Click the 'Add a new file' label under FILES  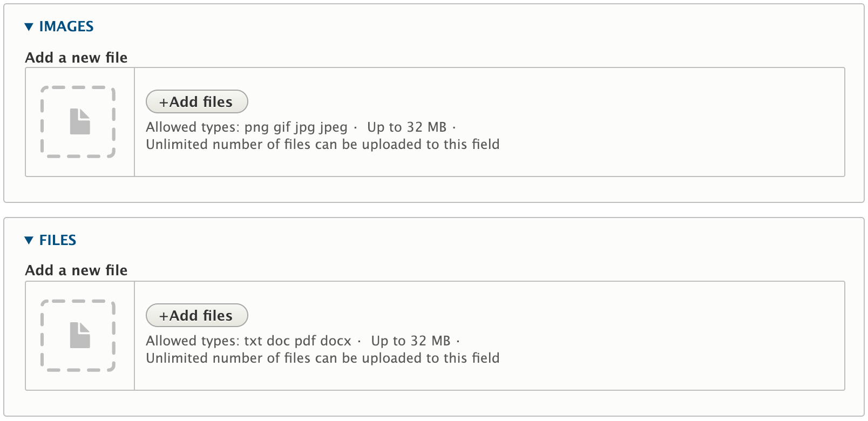pyautogui.click(x=76, y=270)
